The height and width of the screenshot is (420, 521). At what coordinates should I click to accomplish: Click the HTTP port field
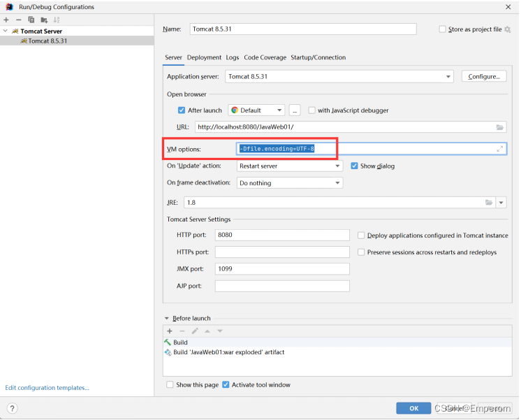[282, 235]
